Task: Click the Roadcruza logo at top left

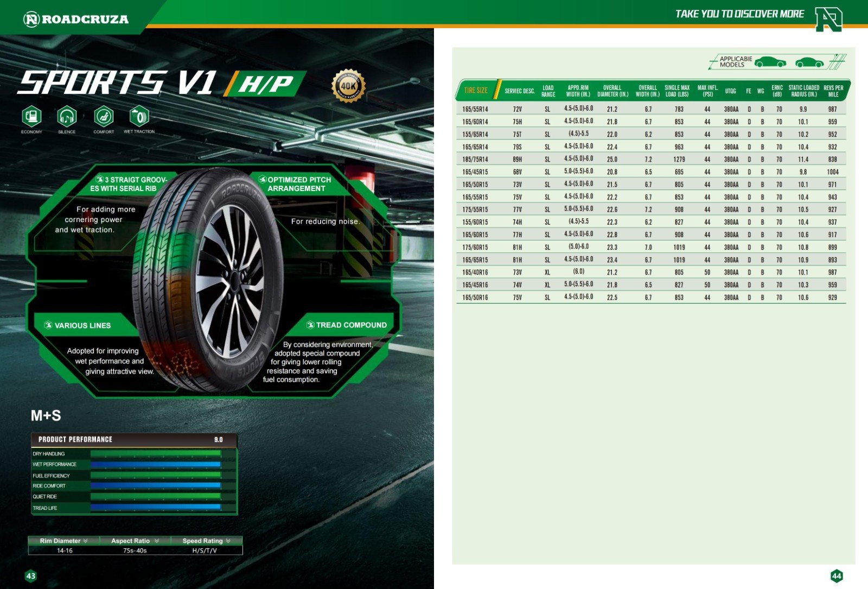Action: 76,20
